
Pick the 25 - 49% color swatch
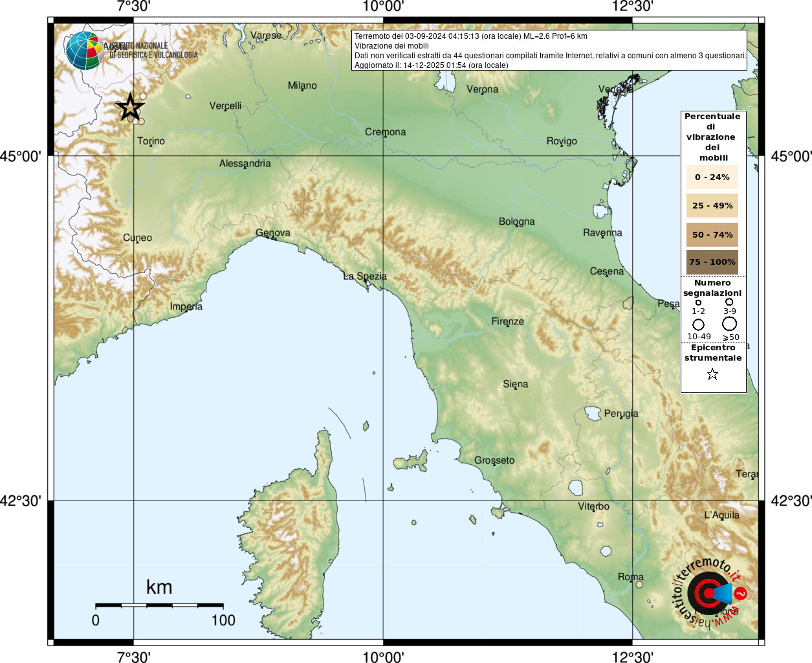(x=712, y=205)
